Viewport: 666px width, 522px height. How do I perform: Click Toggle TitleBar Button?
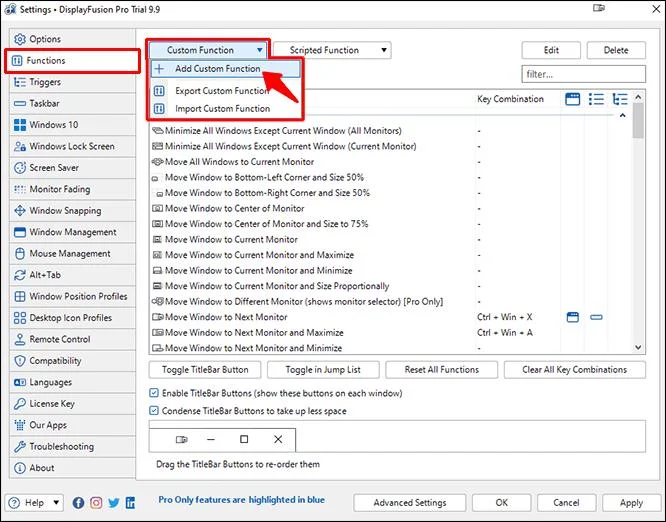point(205,370)
